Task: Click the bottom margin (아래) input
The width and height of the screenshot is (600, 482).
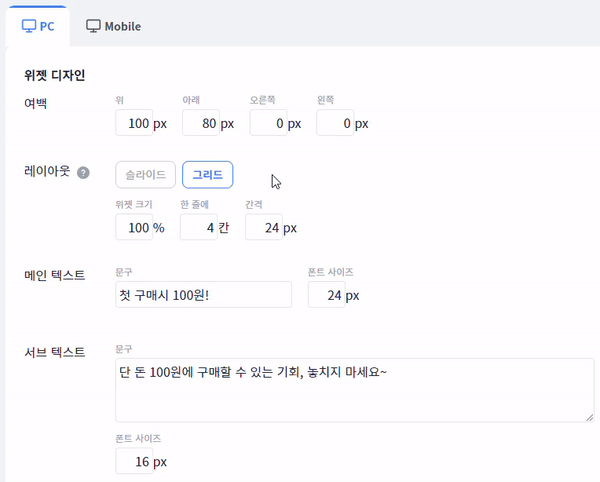Action: click(x=201, y=124)
